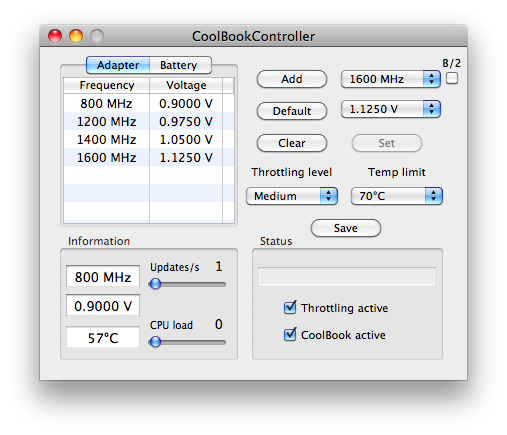Viewport: 507px width, 435px height.
Task: Click the 1.1250 V table cell
Action: (186, 157)
